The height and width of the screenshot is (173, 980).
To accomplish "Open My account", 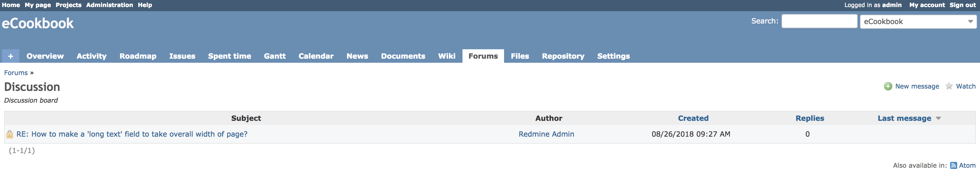I will [x=927, y=5].
